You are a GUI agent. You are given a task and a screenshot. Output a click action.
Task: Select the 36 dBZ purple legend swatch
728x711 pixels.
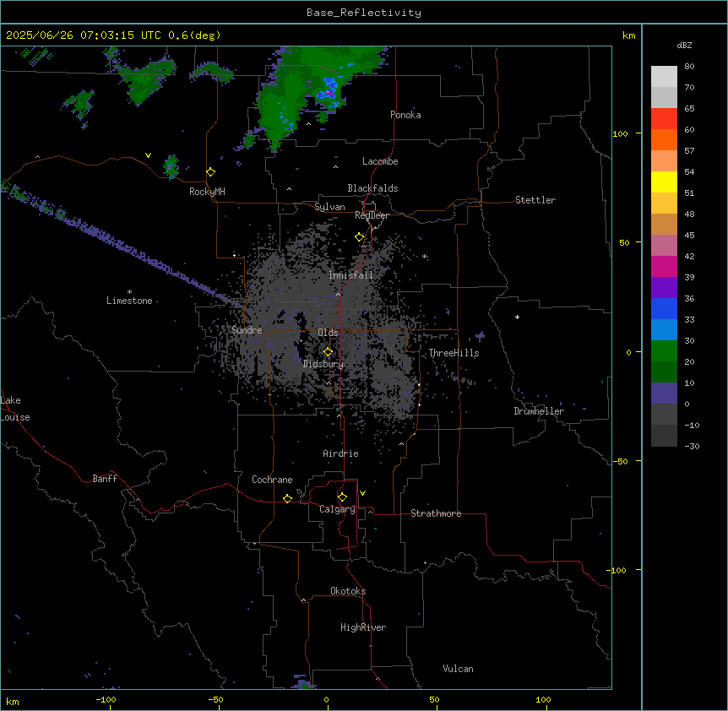click(664, 287)
